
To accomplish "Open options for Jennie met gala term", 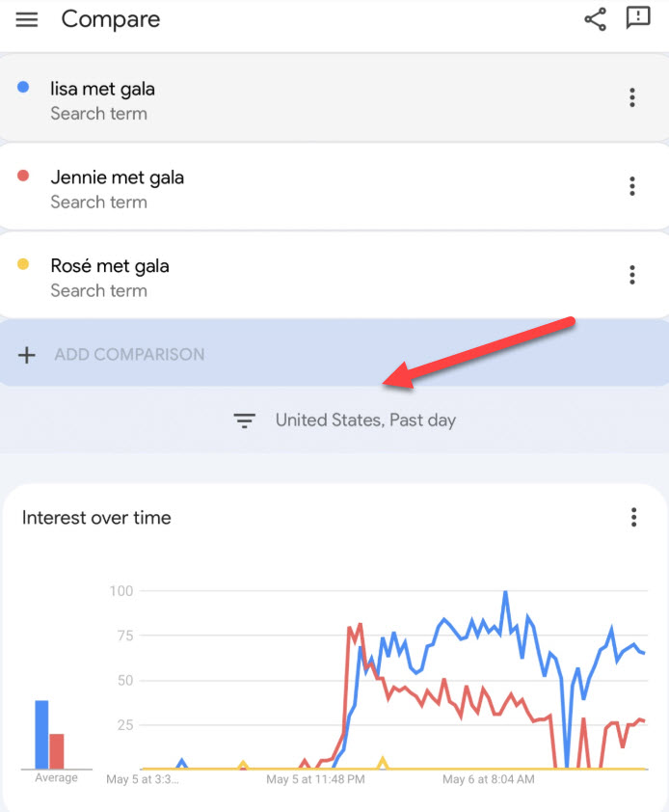I will (631, 186).
